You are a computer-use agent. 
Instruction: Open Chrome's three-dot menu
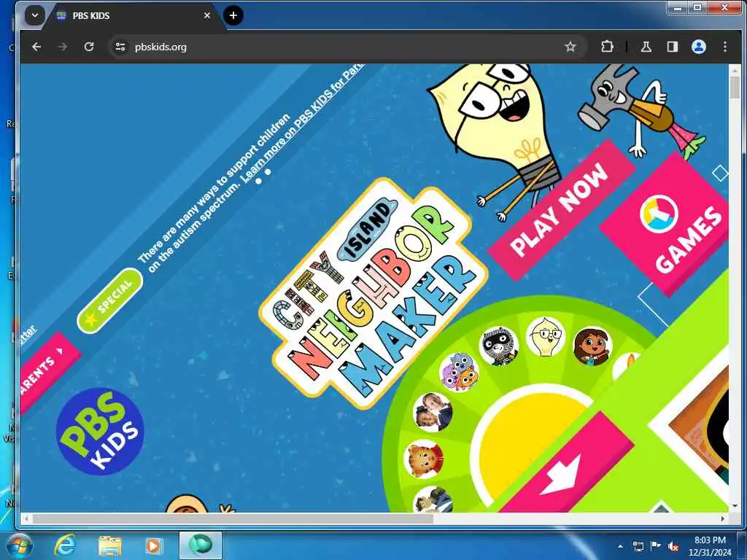coord(724,47)
